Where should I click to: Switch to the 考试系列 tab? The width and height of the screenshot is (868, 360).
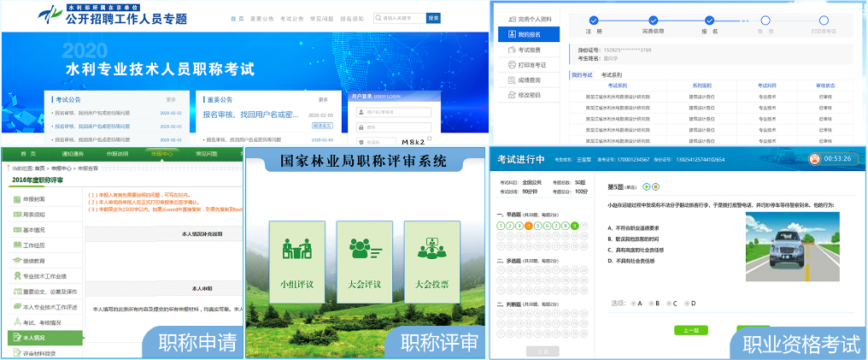coord(610,75)
